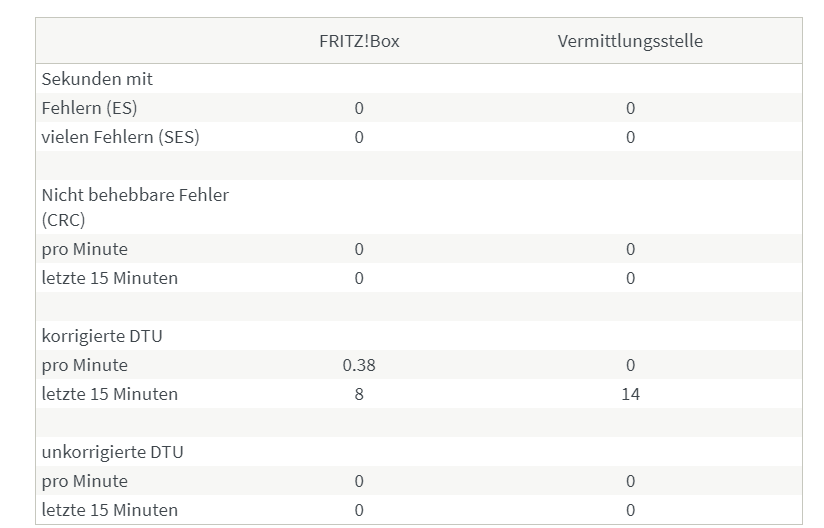Click Vermittlungsstelle value for unkorrigierte DTU pro Minute
The width and height of the screenshot is (824, 528).
631,481
